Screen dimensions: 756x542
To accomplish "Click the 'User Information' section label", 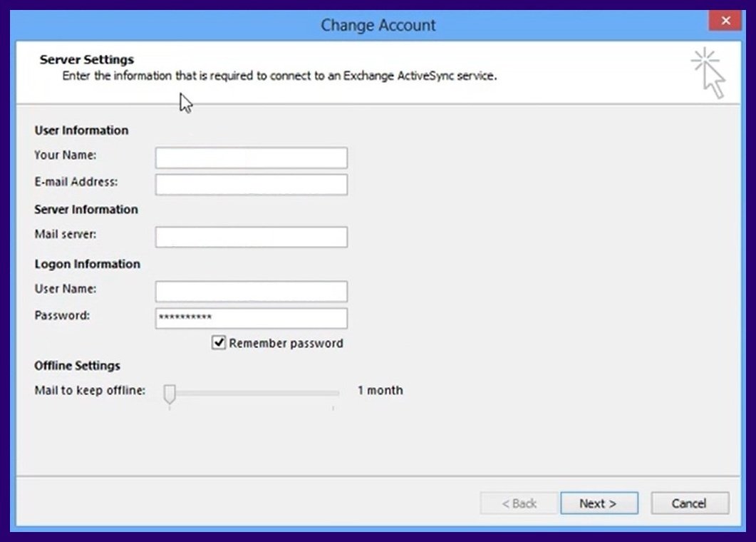I will coord(81,131).
